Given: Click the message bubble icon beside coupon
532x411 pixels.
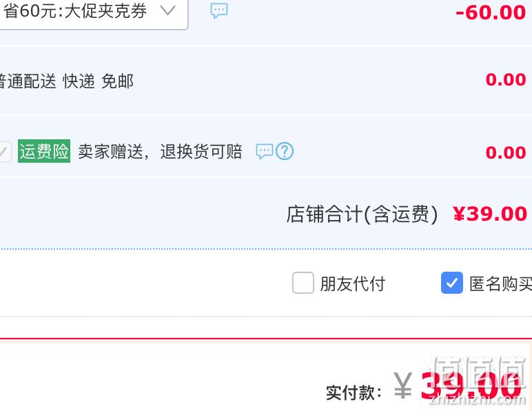Looking at the screenshot, I should (x=219, y=11).
